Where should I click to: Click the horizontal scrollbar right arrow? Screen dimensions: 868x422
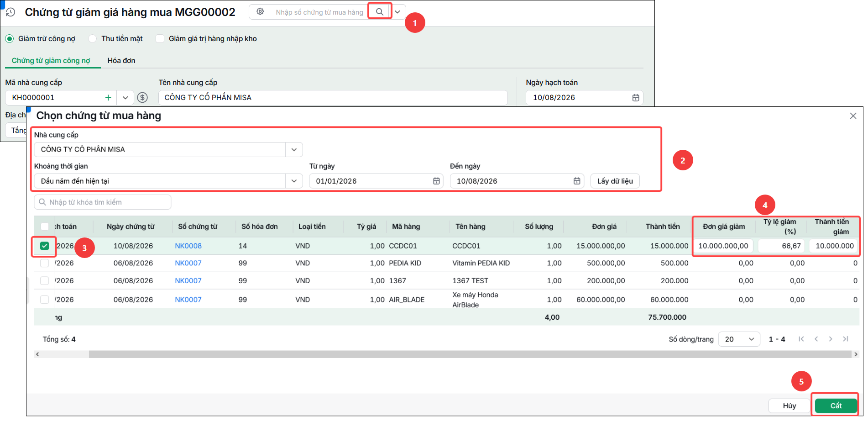tap(856, 354)
